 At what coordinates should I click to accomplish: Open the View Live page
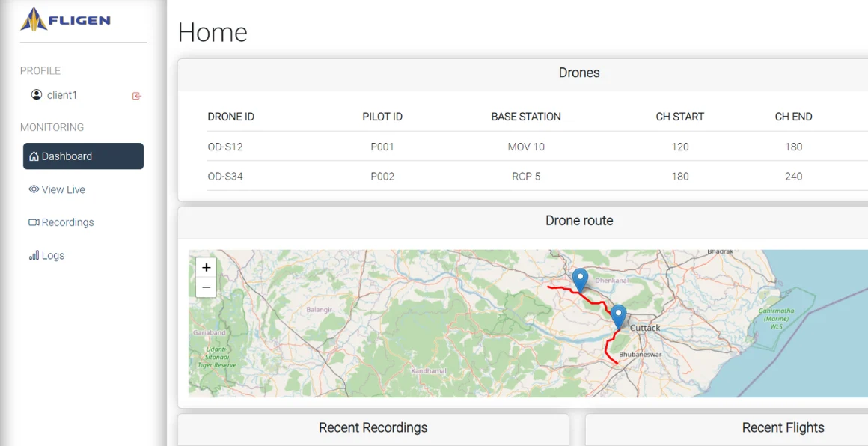64,189
